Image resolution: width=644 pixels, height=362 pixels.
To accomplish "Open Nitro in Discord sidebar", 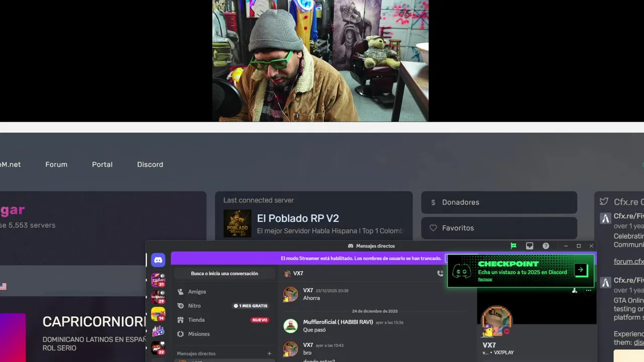I will point(224,306).
